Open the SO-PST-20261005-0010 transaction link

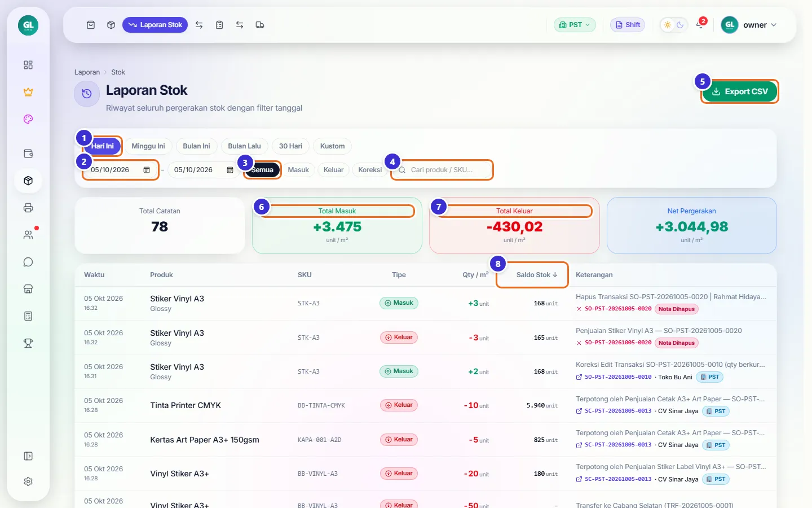617,377
